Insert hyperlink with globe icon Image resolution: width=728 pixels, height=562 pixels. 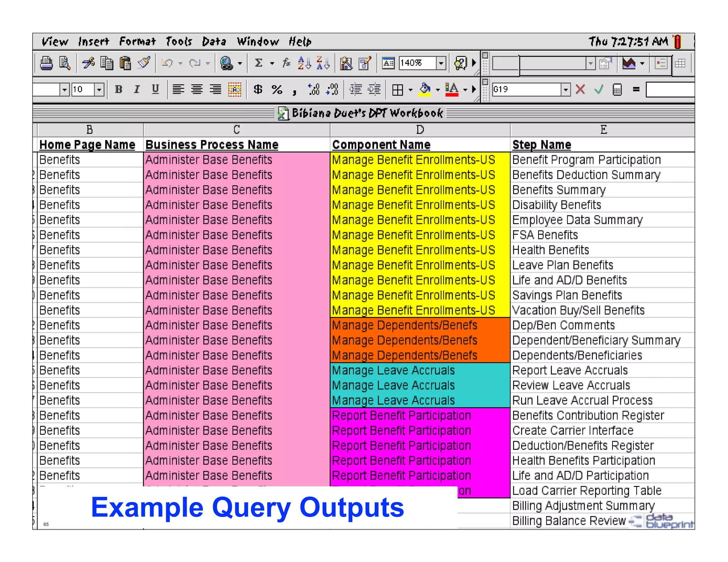tap(226, 63)
